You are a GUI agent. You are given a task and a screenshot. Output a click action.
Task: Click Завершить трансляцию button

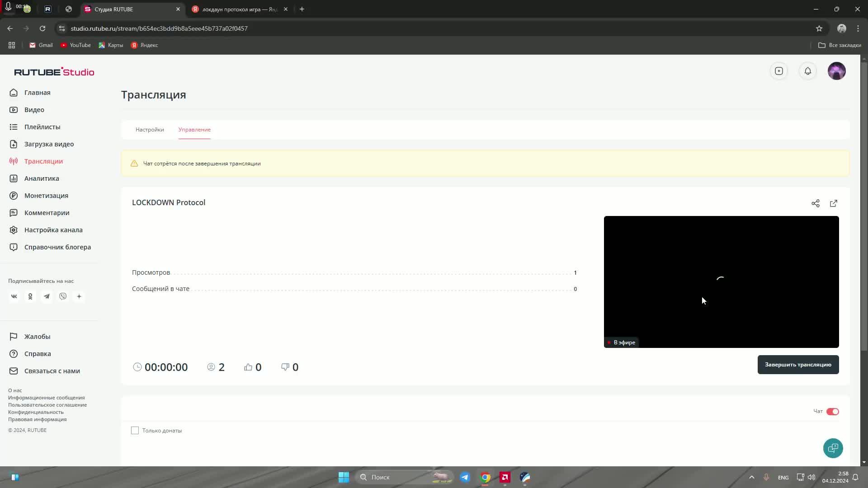tap(797, 365)
